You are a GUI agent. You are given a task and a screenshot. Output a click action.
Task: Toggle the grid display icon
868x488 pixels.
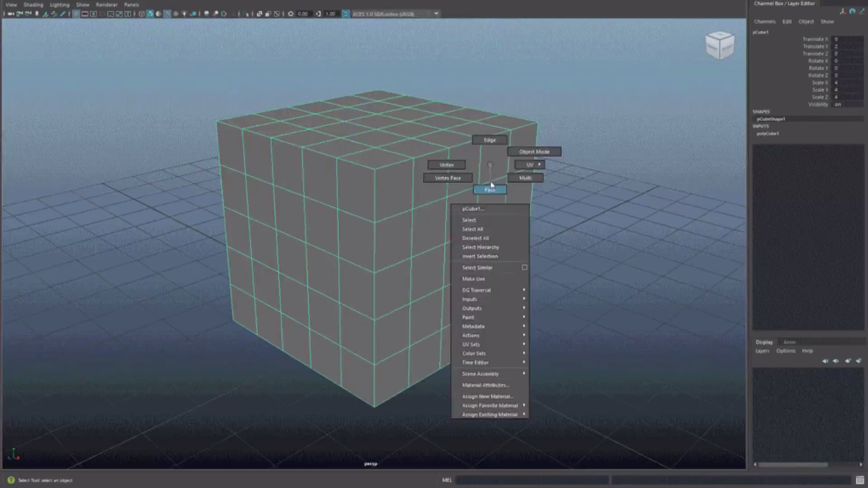(x=76, y=14)
